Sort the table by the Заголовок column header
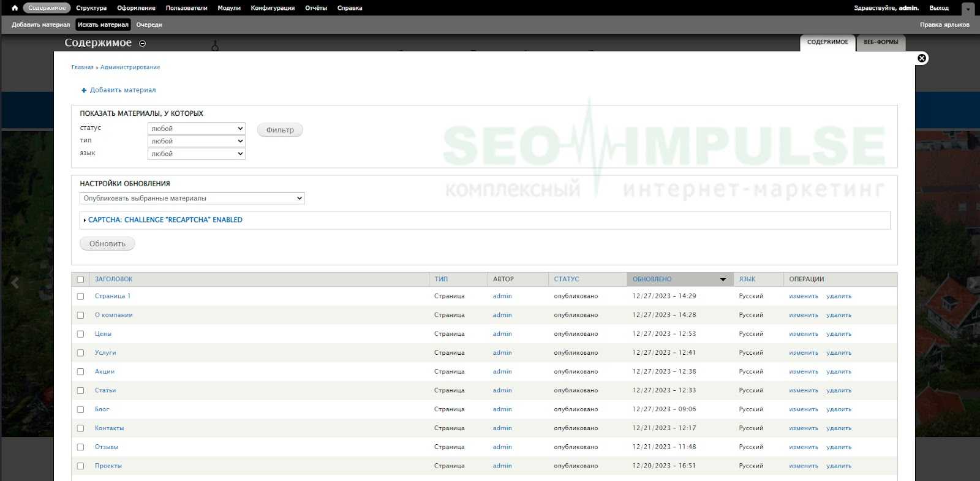This screenshot has width=980, height=481. [x=113, y=279]
